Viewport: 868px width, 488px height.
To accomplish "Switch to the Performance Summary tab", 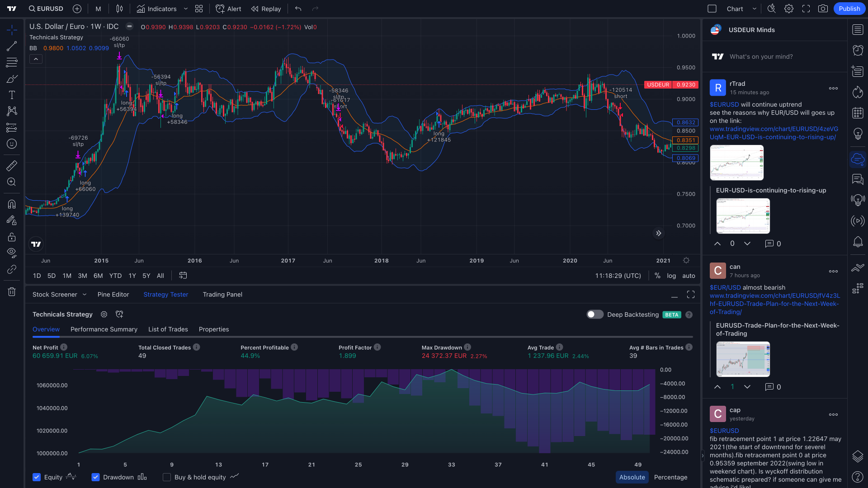I will (104, 329).
